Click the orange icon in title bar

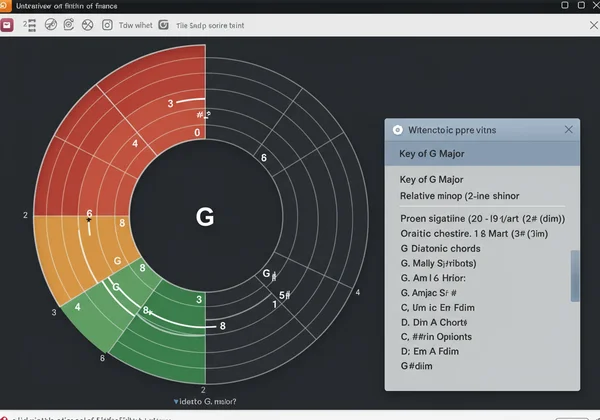(x=5, y=6)
